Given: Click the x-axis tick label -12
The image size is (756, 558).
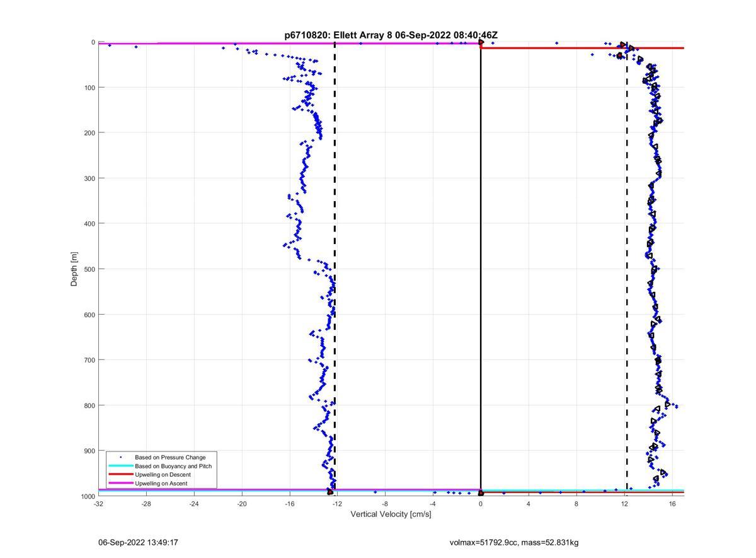Looking at the screenshot, I should pos(337,504).
